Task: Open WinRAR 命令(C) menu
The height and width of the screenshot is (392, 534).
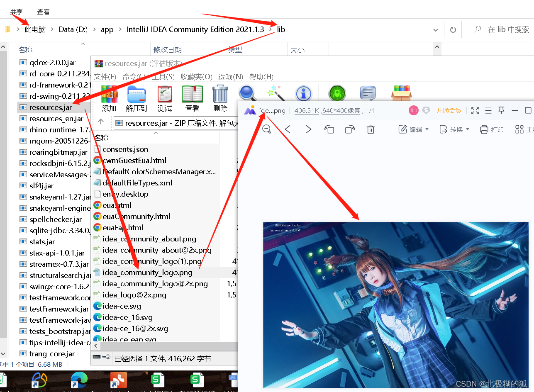Action: [x=134, y=77]
